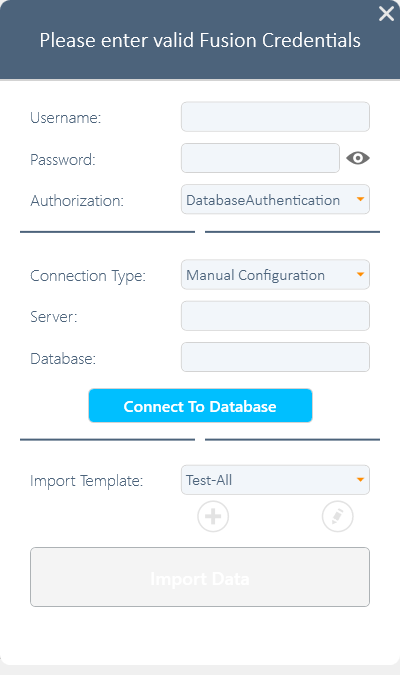
Task: Expand the Authorization dropdown arrow
Action: [x=360, y=199]
